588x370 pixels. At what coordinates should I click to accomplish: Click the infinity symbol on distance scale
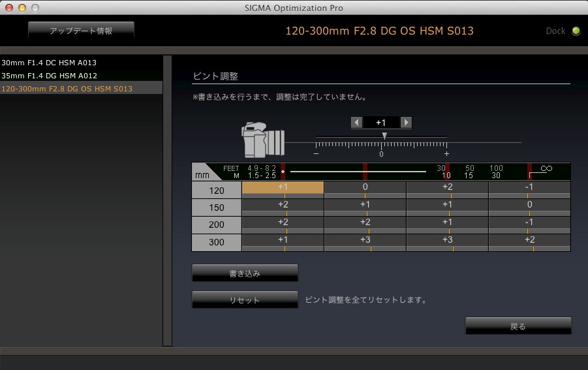point(546,168)
